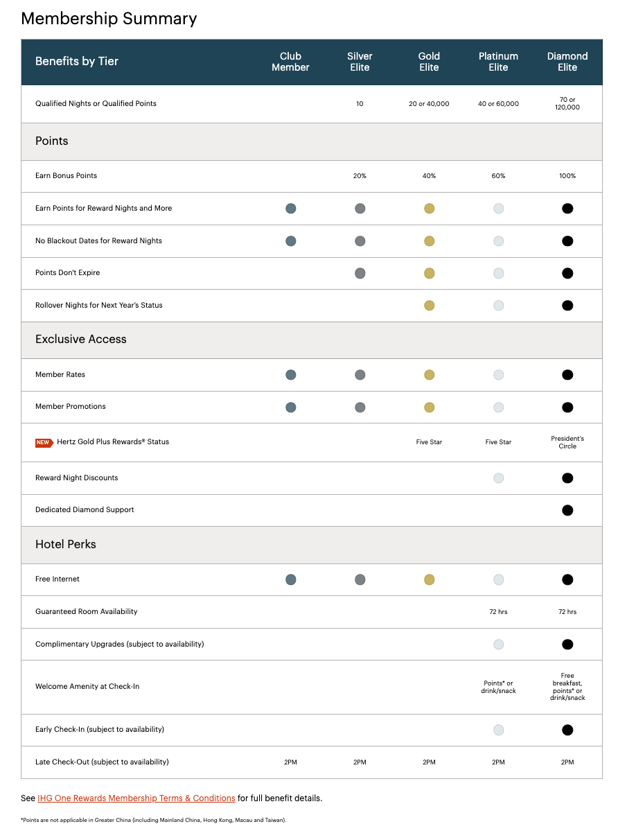This screenshot has width=618, height=840.
Task: Select Gold Elite dot for Member Promotions
Action: click(x=429, y=407)
